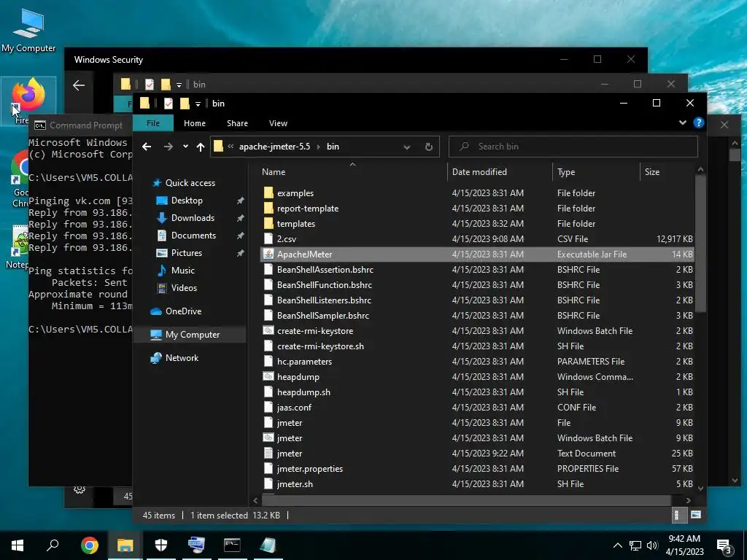Sort files by the Size column header

tap(651, 172)
